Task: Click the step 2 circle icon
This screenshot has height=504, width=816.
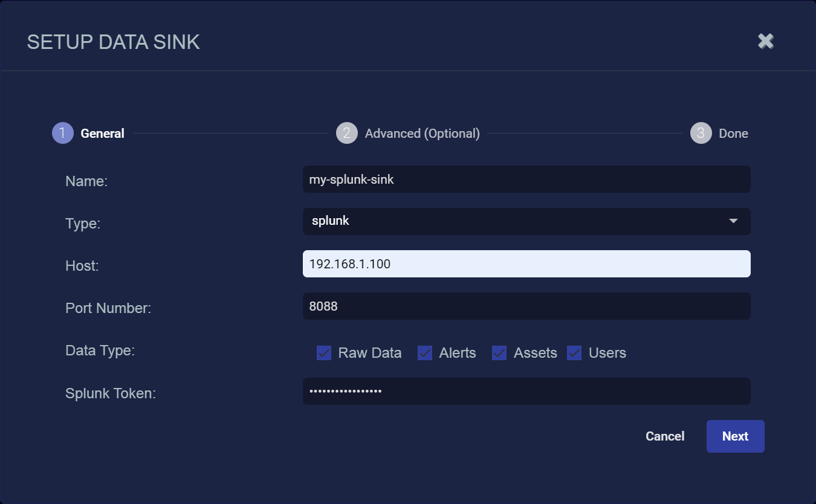Action: [x=347, y=134]
